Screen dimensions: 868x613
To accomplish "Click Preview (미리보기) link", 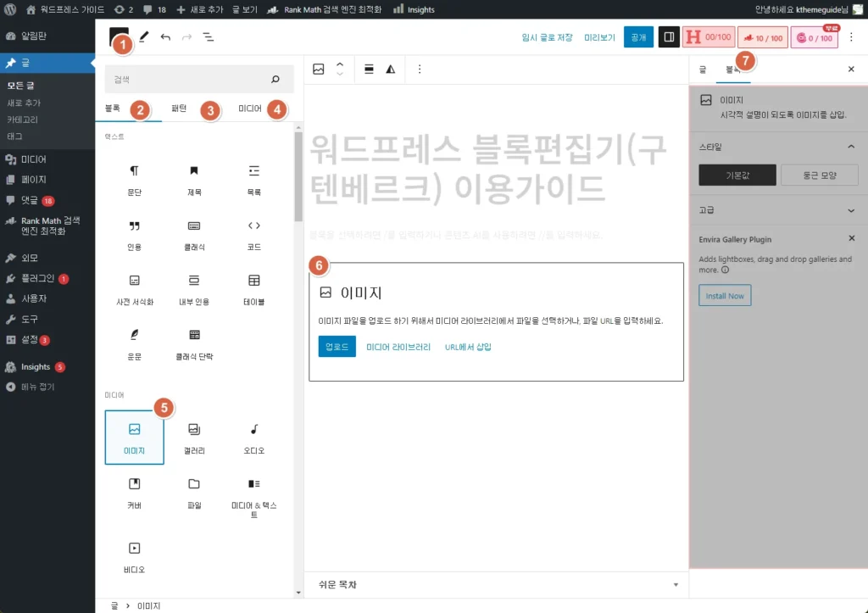I will (599, 37).
